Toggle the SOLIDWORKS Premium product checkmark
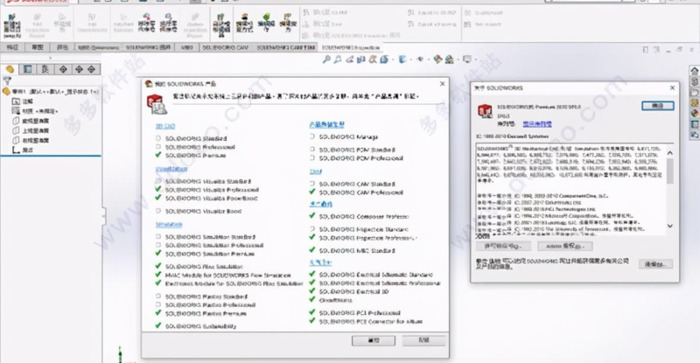The height and width of the screenshot is (363, 700). [158, 155]
